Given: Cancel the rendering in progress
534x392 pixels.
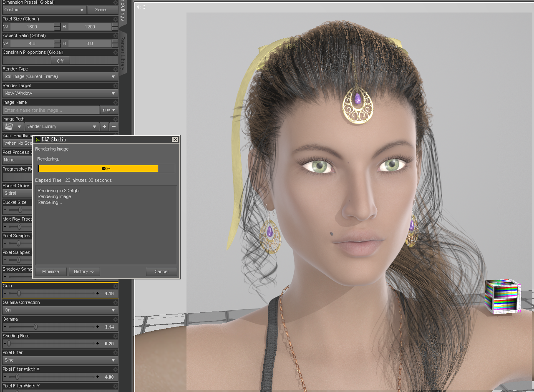Looking at the screenshot, I should (x=161, y=271).
